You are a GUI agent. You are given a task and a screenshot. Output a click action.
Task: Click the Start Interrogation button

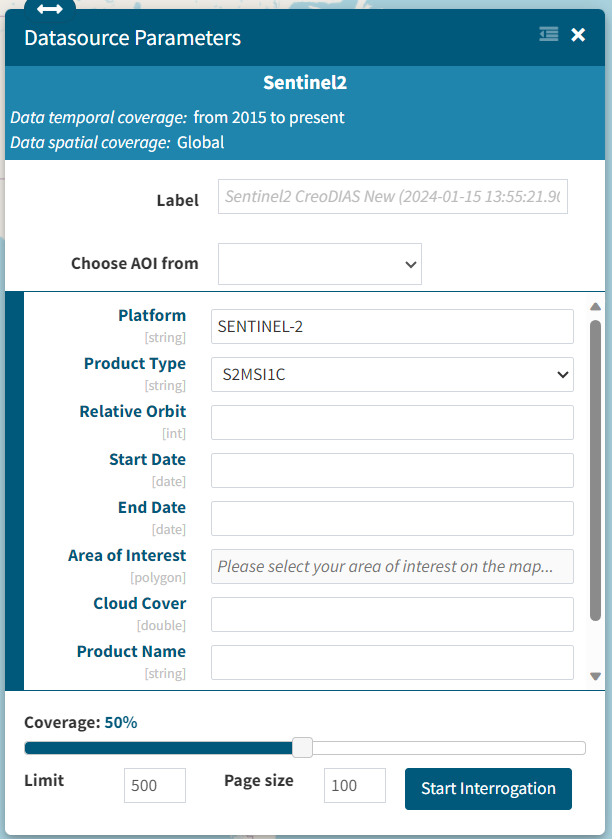click(488, 789)
